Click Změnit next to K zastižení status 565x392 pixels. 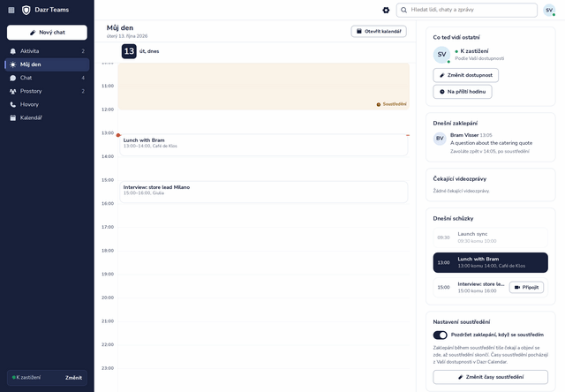(x=73, y=378)
